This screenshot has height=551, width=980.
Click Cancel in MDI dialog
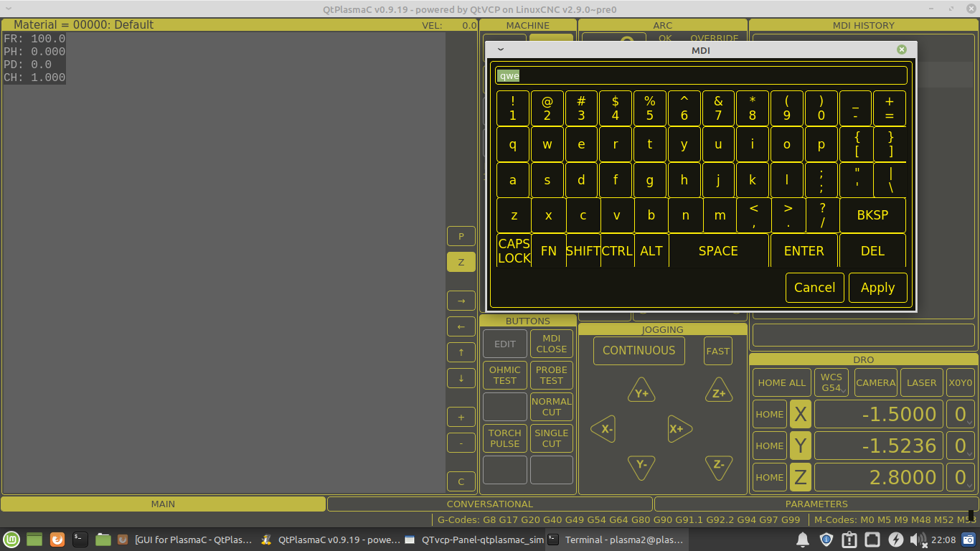pyautogui.click(x=815, y=288)
